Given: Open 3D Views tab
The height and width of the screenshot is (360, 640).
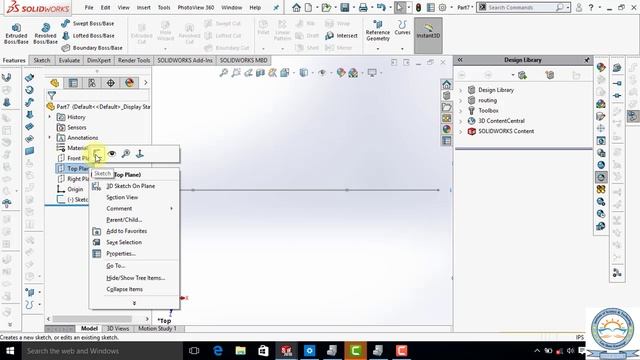Looking at the screenshot, I should tap(118, 329).
